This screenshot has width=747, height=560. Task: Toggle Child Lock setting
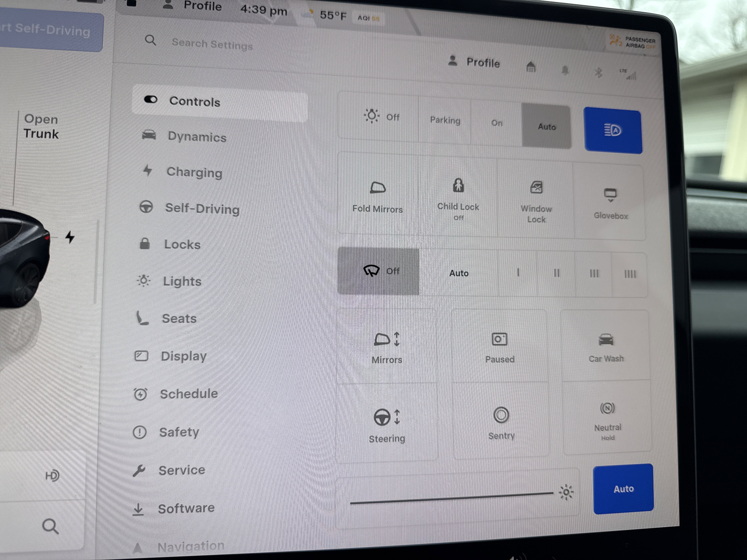458,196
